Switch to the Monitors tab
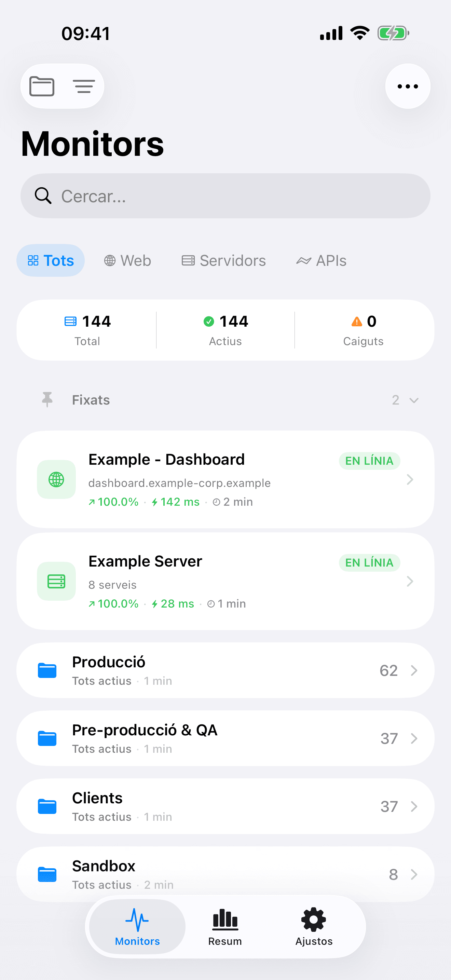451x980 pixels. [x=137, y=926]
